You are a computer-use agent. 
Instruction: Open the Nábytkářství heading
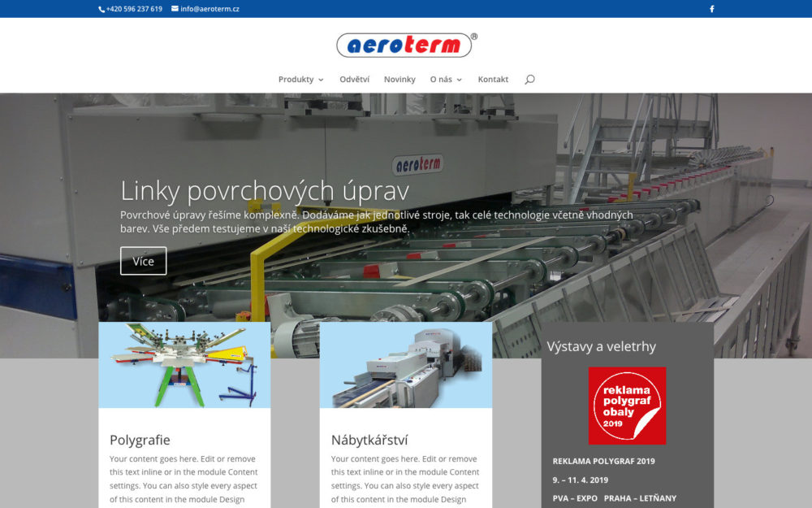369,441
